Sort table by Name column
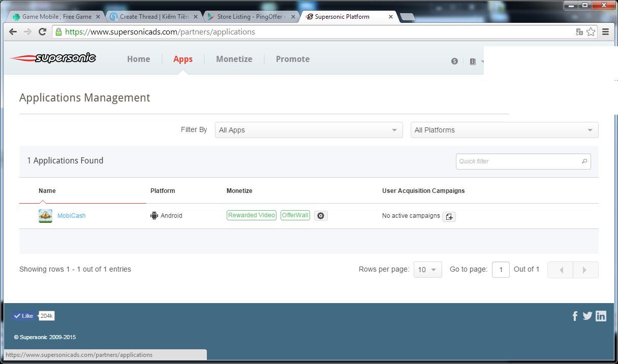 tap(47, 191)
